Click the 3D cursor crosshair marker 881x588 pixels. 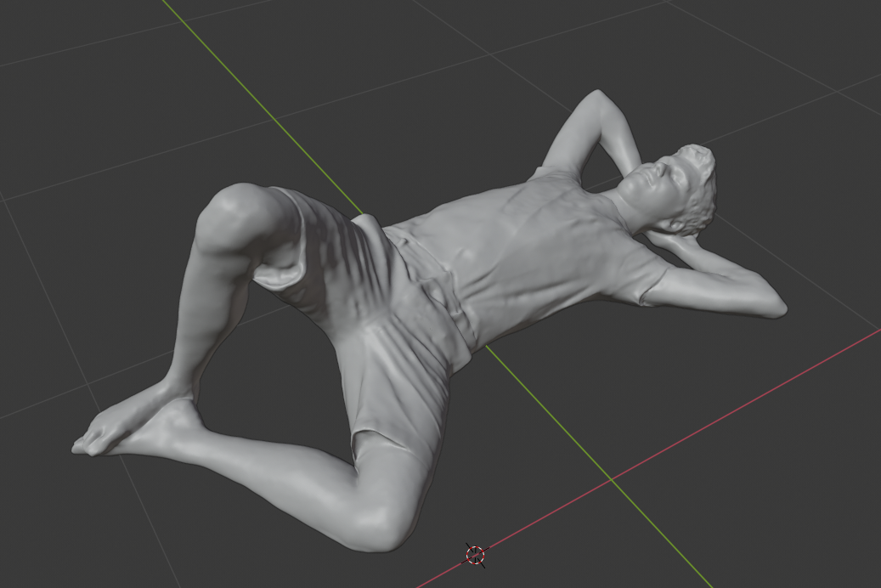point(476,556)
